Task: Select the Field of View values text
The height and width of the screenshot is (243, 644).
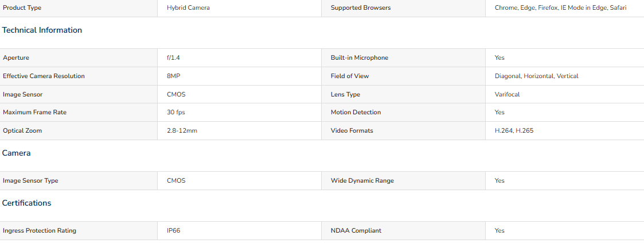Action: click(x=536, y=76)
